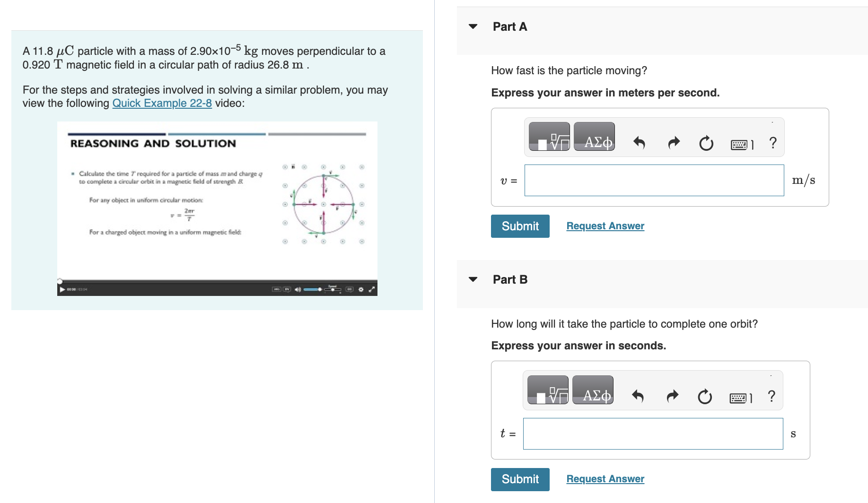Viewport: 868px width, 503px height.
Task: Collapse the Part B section
Action: (x=473, y=279)
